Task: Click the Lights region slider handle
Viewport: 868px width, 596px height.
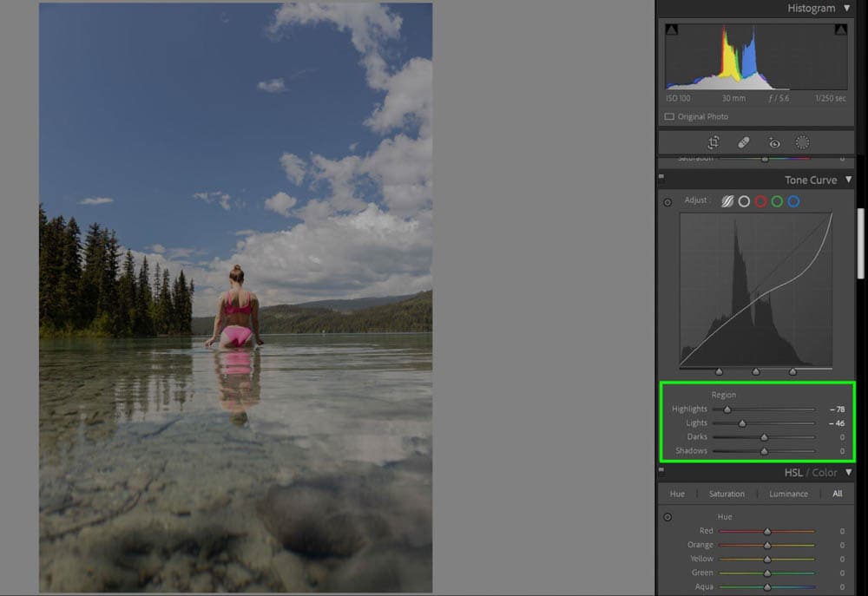Action: pos(742,423)
